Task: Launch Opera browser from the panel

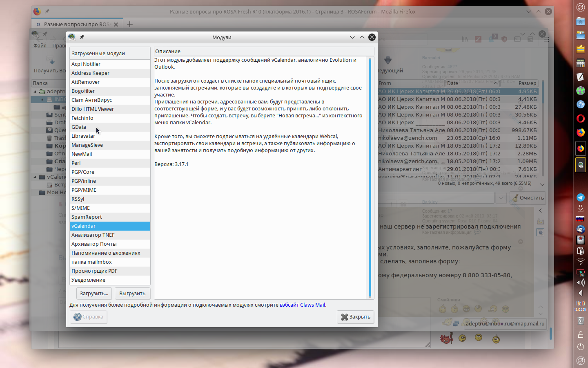Action: (x=580, y=119)
